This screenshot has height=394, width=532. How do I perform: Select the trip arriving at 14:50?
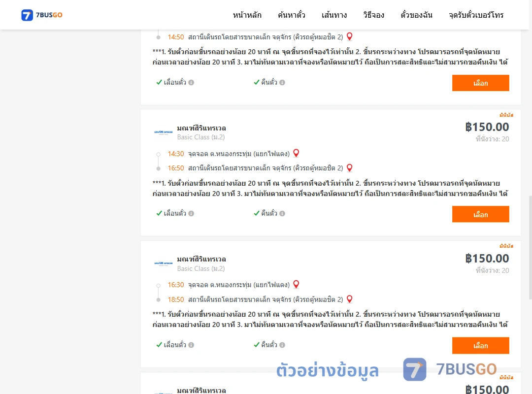[480, 83]
